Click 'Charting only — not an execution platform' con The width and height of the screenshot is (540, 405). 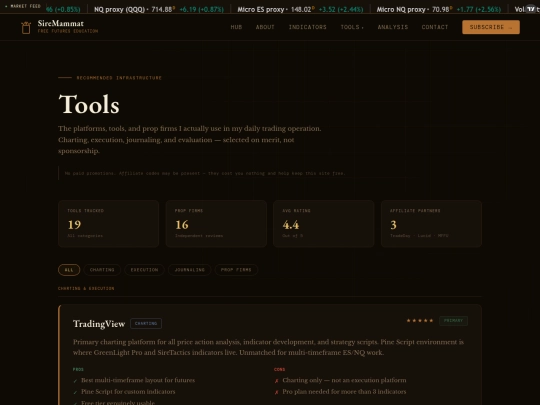tap(344, 380)
